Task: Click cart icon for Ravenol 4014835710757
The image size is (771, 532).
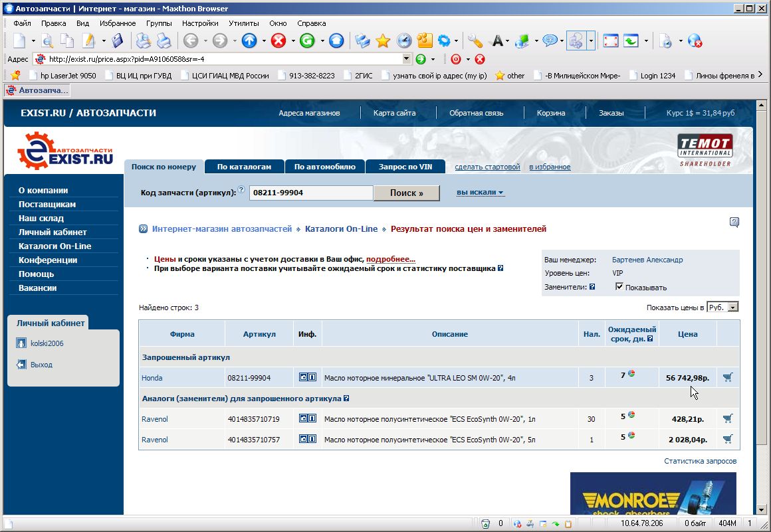Action: point(728,439)
